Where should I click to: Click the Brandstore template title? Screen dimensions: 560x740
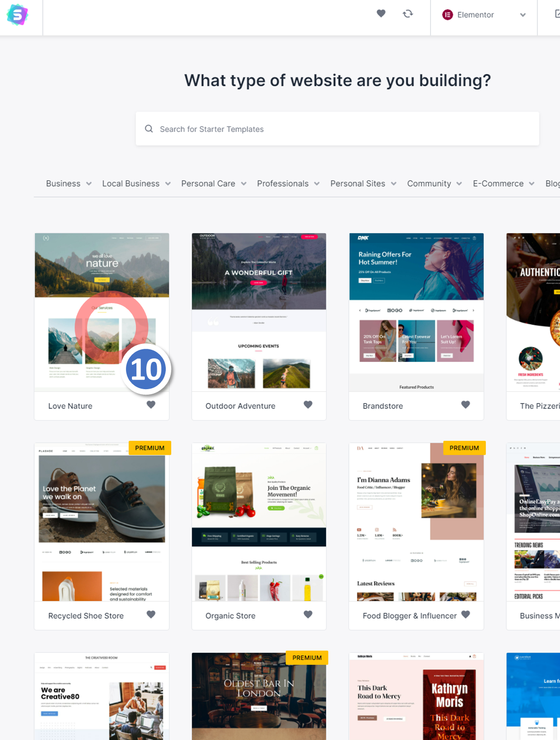tap(383, 406)
